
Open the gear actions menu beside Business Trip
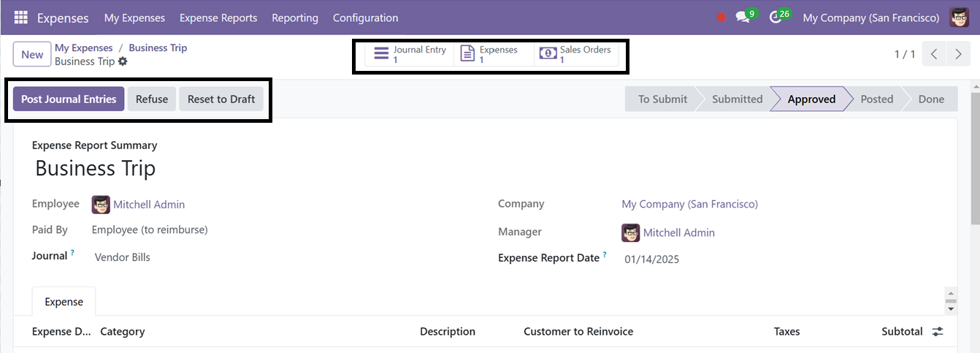pos(123,61)
